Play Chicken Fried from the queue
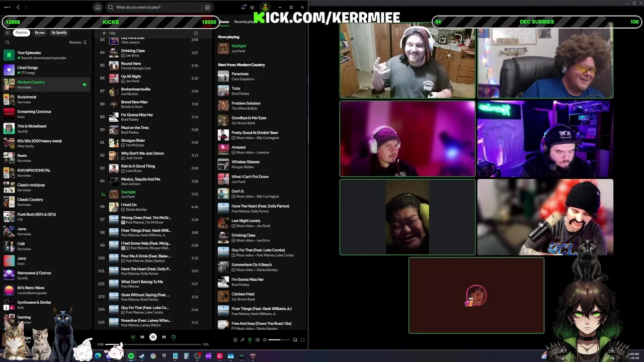 click(260, 297)
